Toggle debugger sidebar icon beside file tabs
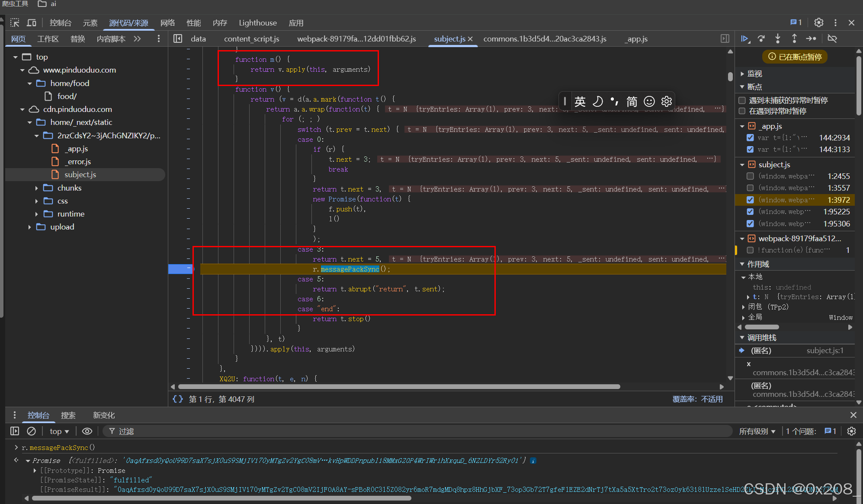This screenshot has width=863, height=504. (x=725, y=38)
